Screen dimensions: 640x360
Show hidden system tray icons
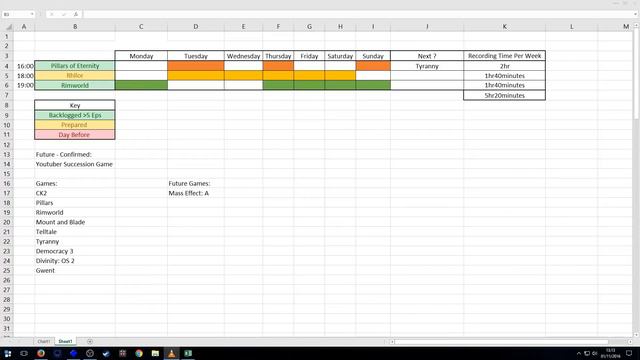point(578,353)
